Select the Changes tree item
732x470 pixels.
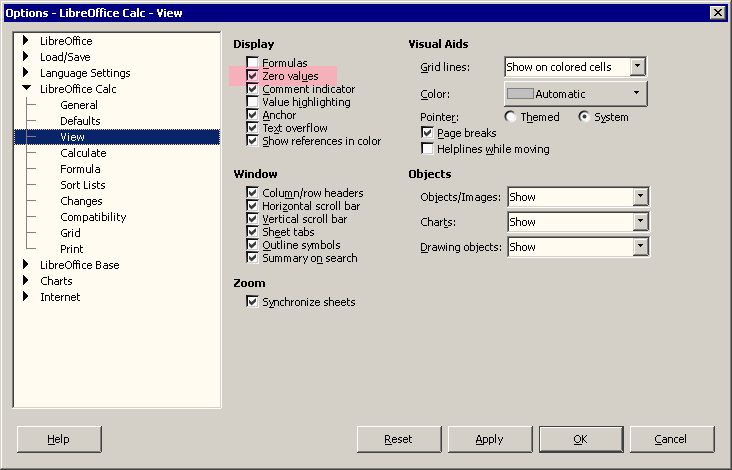click(81, 201)
